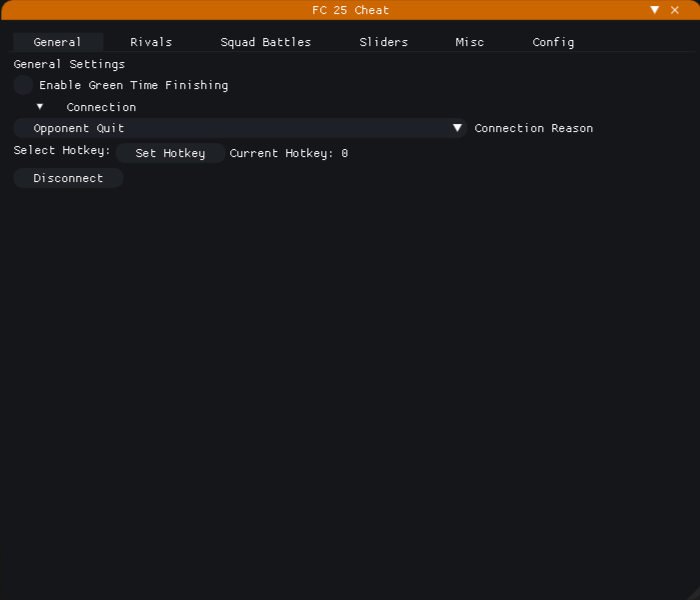This screenshot has height=600, width=700.
Task: Click the 'Connection Reason' label
Action: point(533,128)
